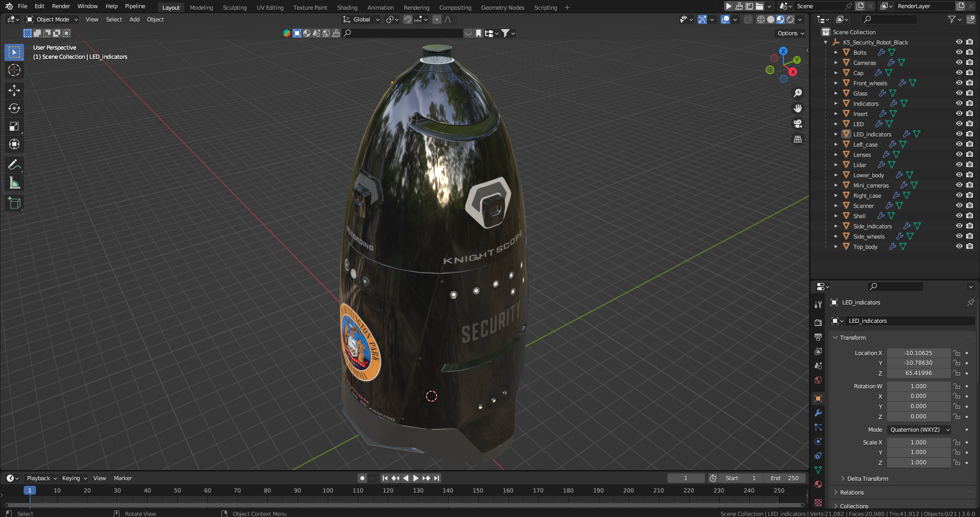
Task: Click the viewport zoom magnifier gizmo
Action: click(798, 93)
